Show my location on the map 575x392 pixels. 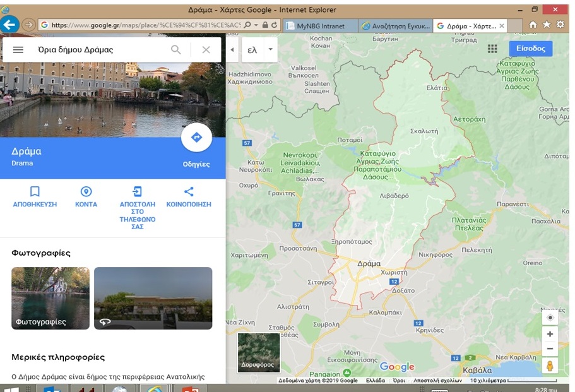coord(550,318)
